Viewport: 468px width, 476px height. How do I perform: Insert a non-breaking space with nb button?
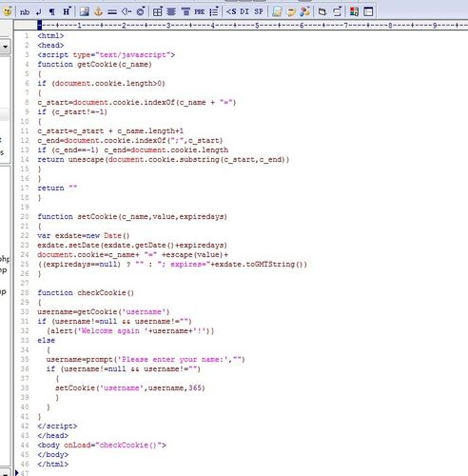point(25,11)
